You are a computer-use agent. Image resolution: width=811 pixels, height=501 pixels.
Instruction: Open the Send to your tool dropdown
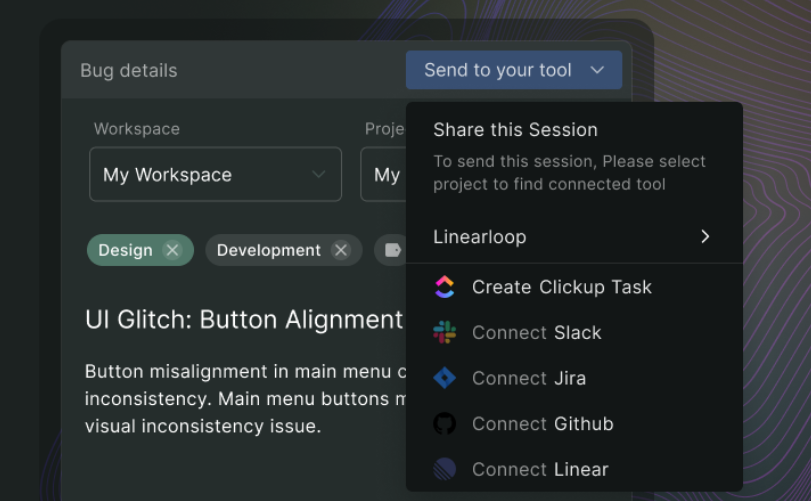(x=514, y=70)
